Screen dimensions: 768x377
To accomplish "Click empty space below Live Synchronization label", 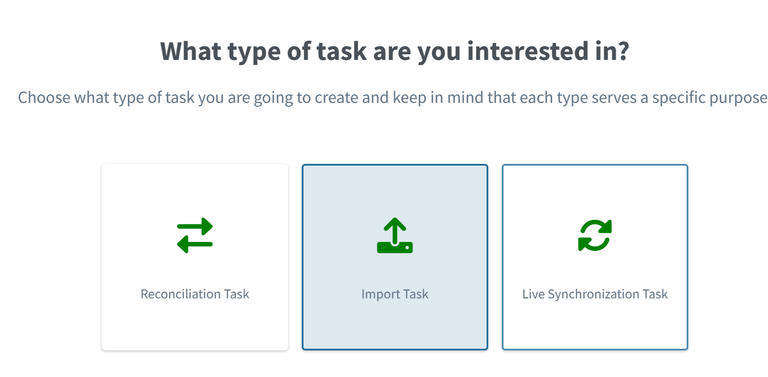I will 595,326.
